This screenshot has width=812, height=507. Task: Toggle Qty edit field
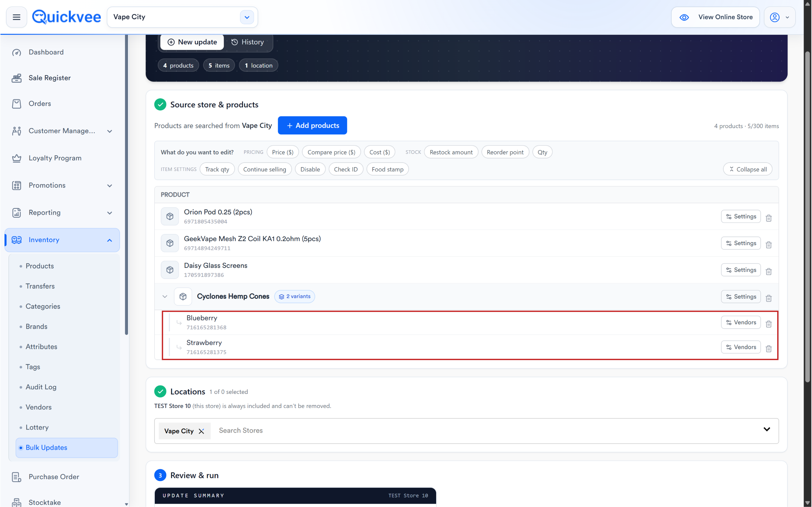(542, 152)
